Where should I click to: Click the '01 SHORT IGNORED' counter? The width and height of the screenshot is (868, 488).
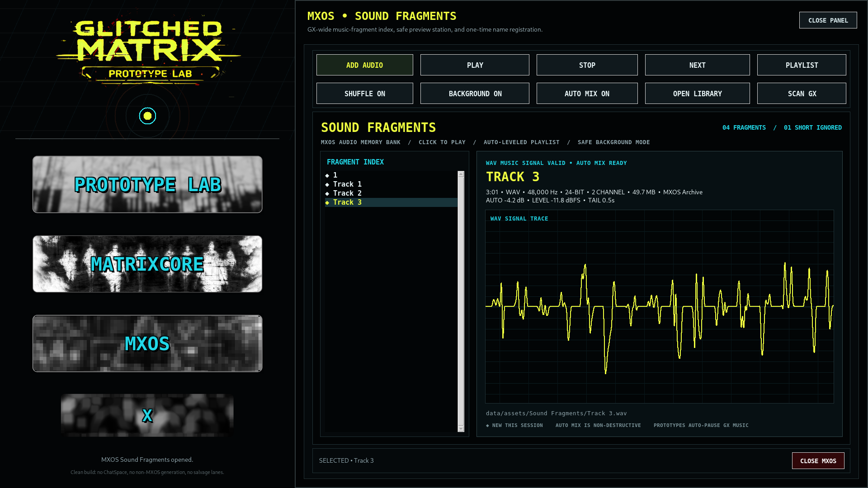(x=812, y=128)
